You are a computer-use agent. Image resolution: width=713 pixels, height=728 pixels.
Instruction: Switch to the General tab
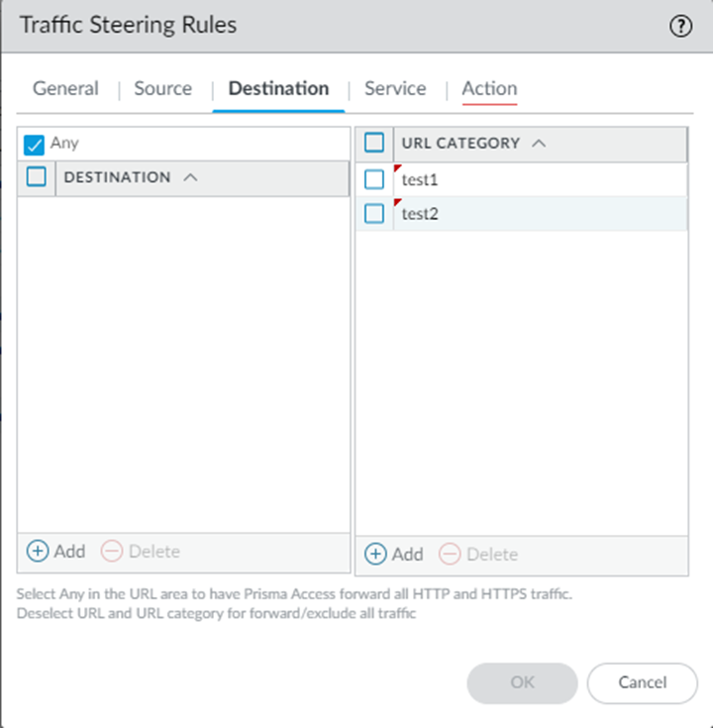[x=65, y=88]
